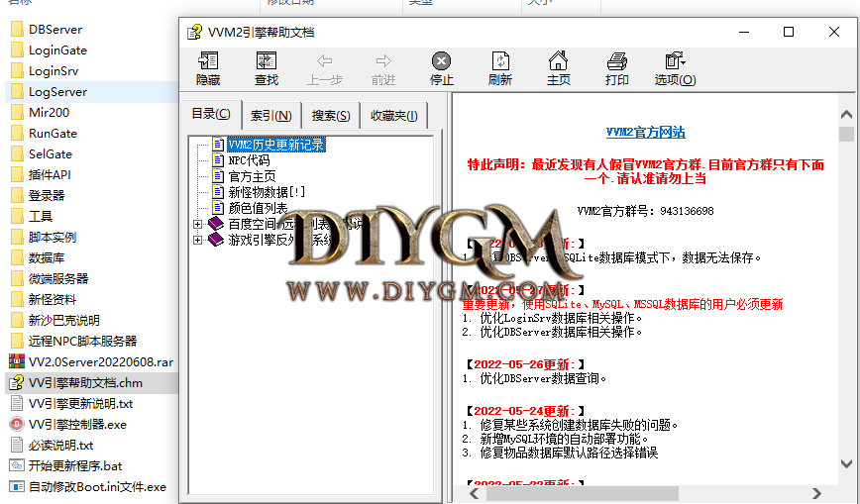Click the page icon beside 官方主页
Viewport: 860px width, 504px height.
click(x=218, y=176)
